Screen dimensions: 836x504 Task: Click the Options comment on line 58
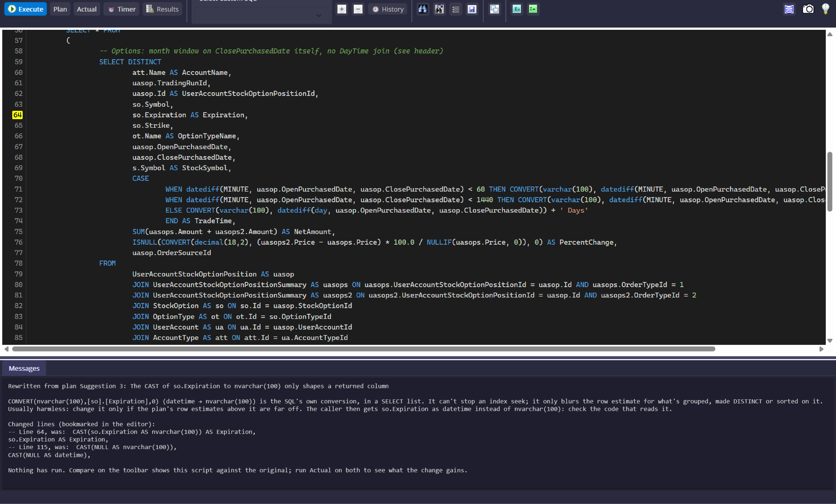pyautogui.click(x=271, y=51)
